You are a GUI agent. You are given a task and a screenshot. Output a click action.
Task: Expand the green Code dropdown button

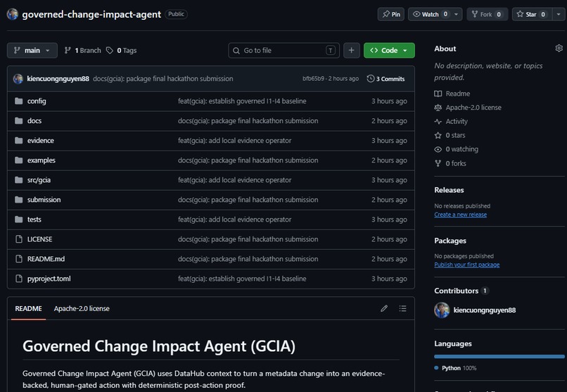pyautogui.click(x=389, y=50)
